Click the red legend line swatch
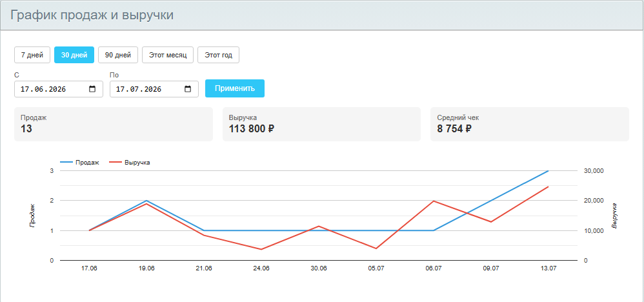 [115, 163]
